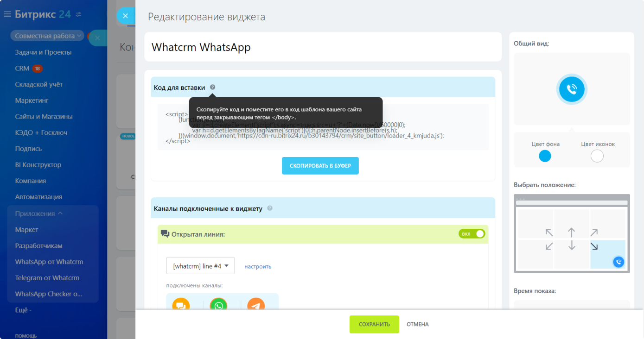Click the green СОХРАНИТЬ button
The height and width of the screenshot is (339, 644).
click(x=374, y=324)
